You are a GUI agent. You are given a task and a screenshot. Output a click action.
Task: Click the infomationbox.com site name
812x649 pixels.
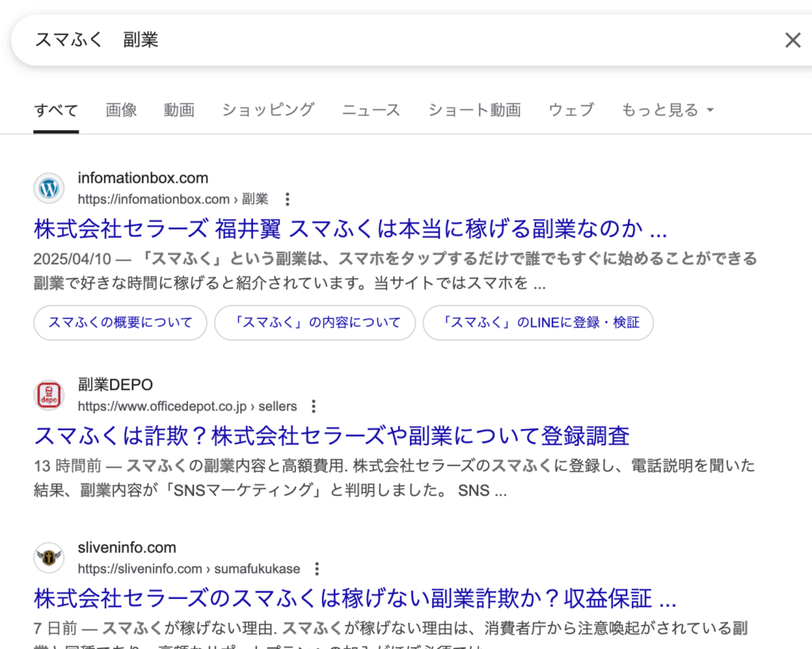coord(143,179)
